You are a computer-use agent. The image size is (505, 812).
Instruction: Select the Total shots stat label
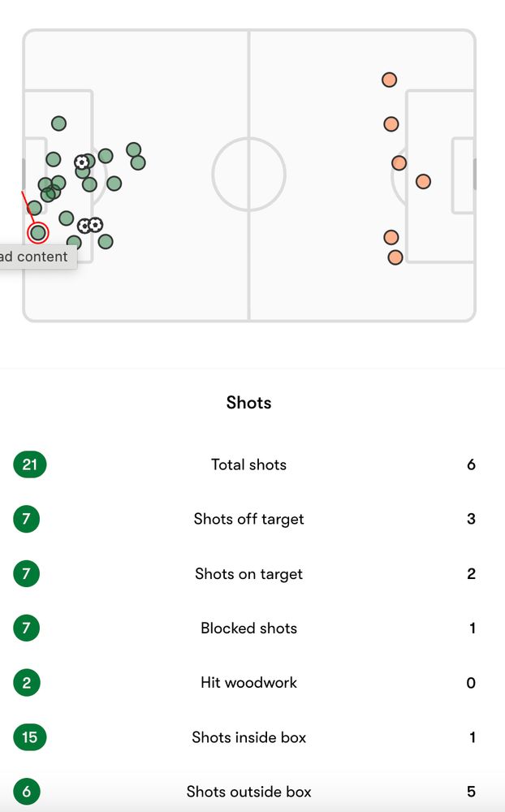point(248,464)
